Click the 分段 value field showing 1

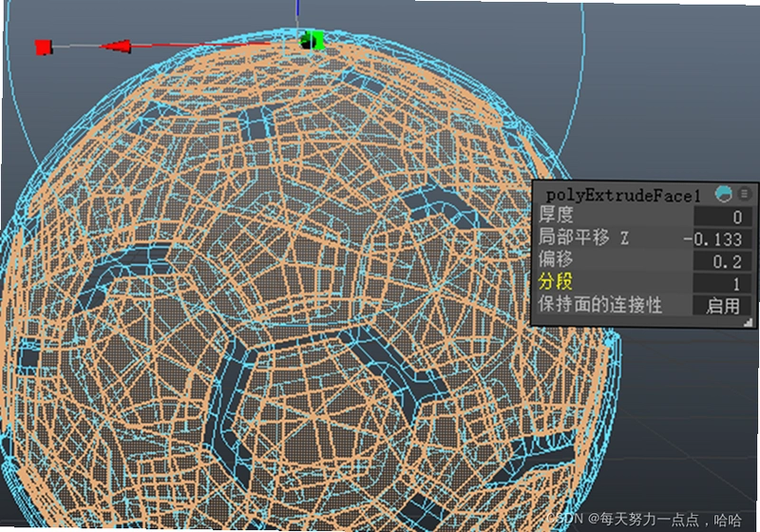[x=723, y=283]
